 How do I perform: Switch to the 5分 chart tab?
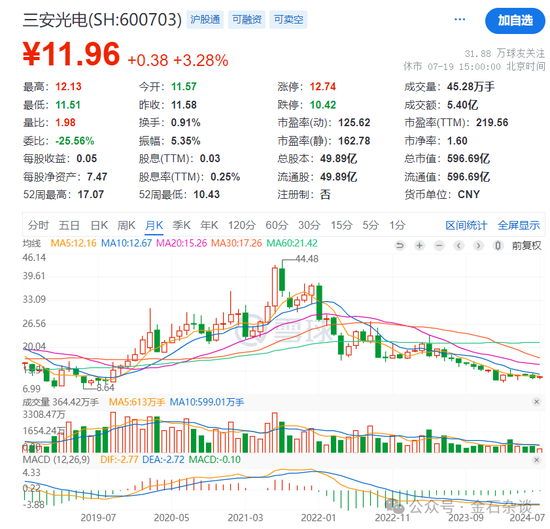point(371,225)
